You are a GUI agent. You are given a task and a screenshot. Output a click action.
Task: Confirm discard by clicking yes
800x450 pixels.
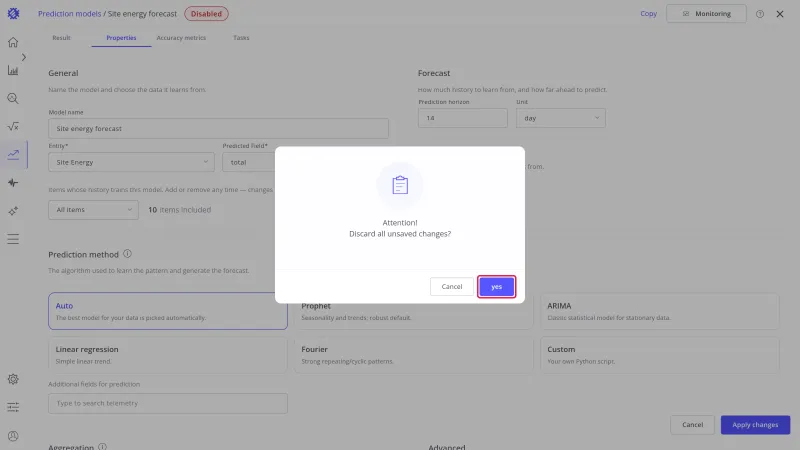pyautogui.click(x=496, y=287)
